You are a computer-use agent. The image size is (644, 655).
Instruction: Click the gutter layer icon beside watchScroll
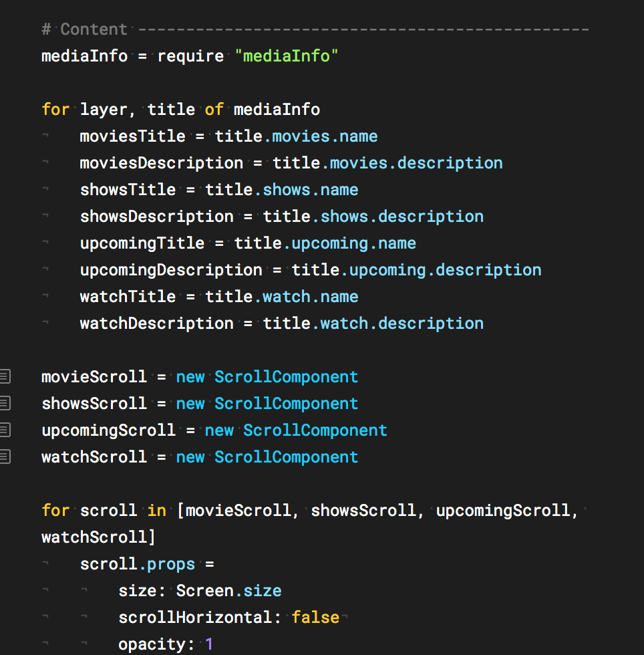tap(5, 456)
